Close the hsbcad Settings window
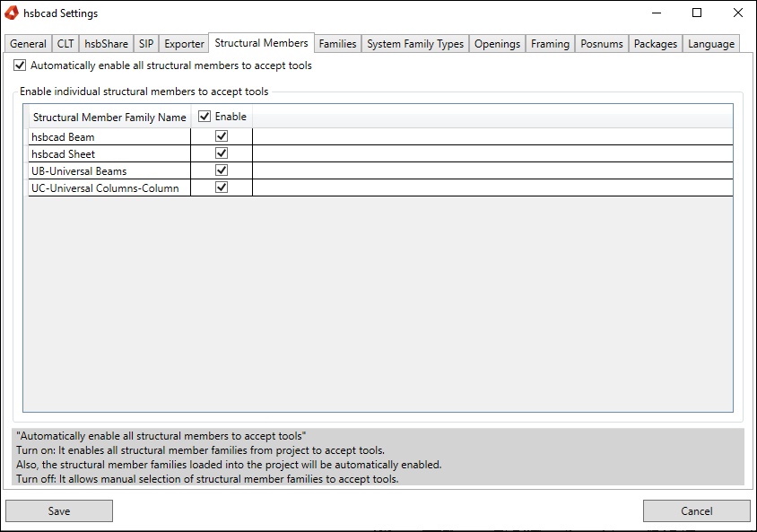Screen dimensions: 757x532 tap(737, 13)
